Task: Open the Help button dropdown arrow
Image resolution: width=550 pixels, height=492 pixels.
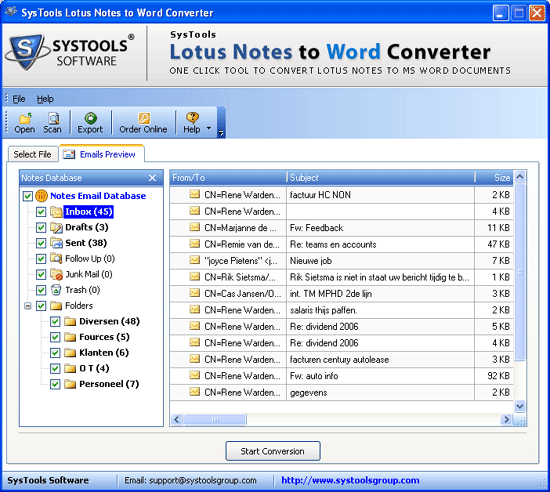Action: 209,128
